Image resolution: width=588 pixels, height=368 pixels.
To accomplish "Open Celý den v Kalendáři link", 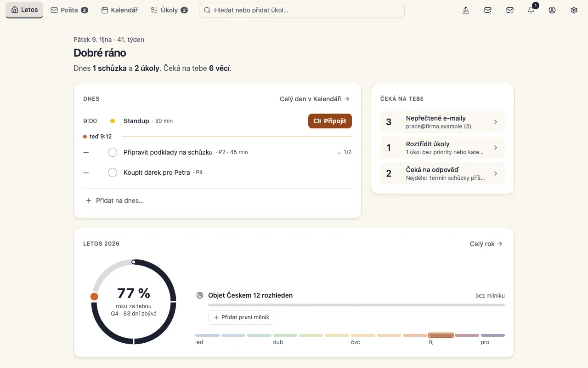I will [315, 98].
